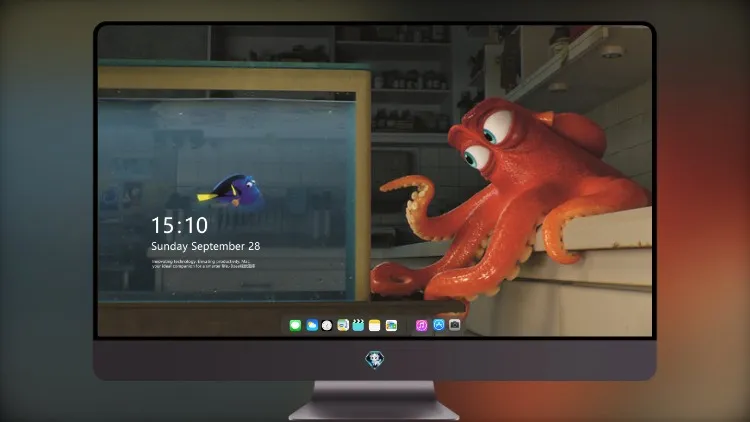Open the Weather app in the dock

(x=312, y=325)
